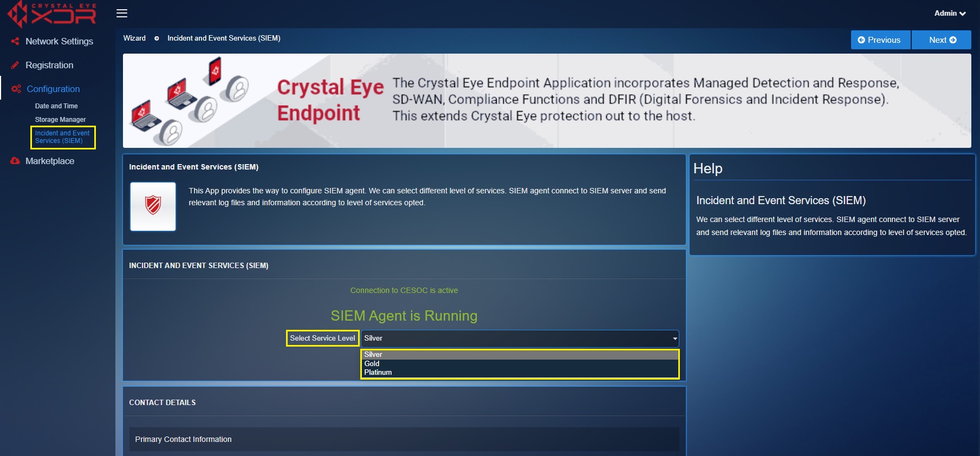Open the Select Service Level dropdown
Screen dimensions: 980x456
click(x=520, y=338)
